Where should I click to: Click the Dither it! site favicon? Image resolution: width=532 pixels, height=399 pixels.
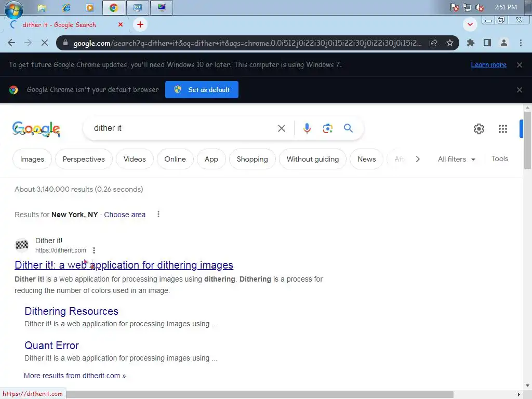point(22,245)
